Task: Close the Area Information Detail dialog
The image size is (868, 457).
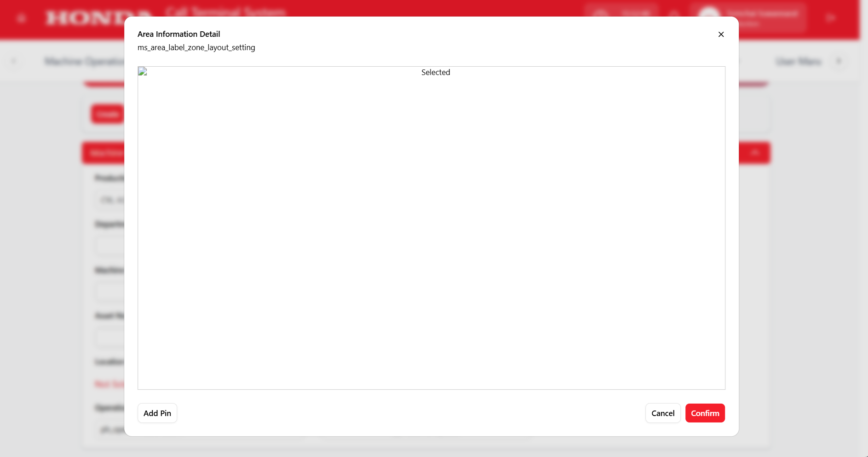Action: click(x=721, y=35)
